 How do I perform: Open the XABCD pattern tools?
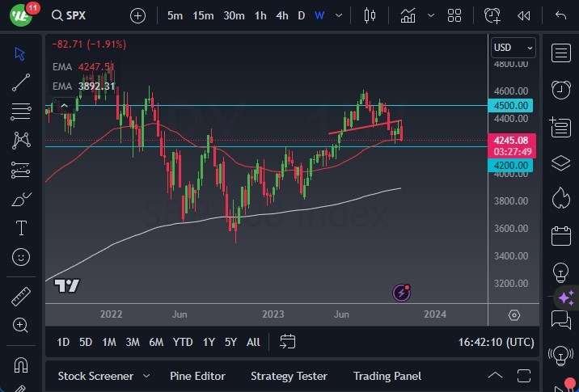click(x=21, y=141)
